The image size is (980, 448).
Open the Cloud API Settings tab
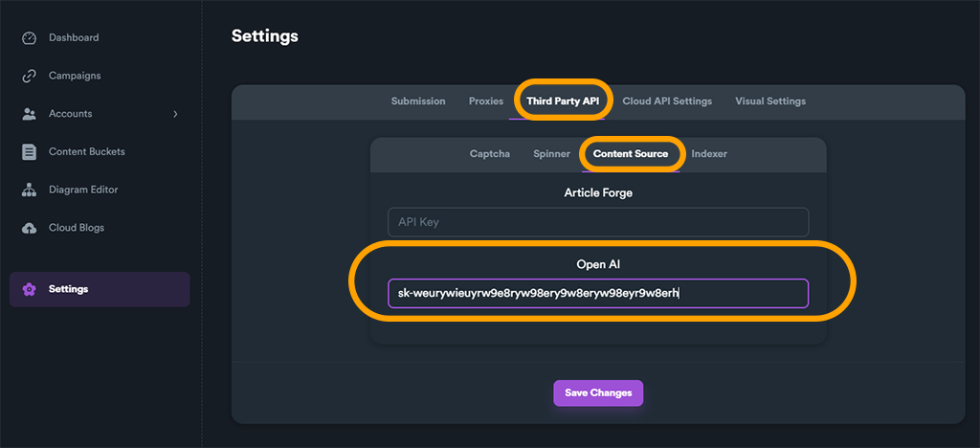coord(667,101)
